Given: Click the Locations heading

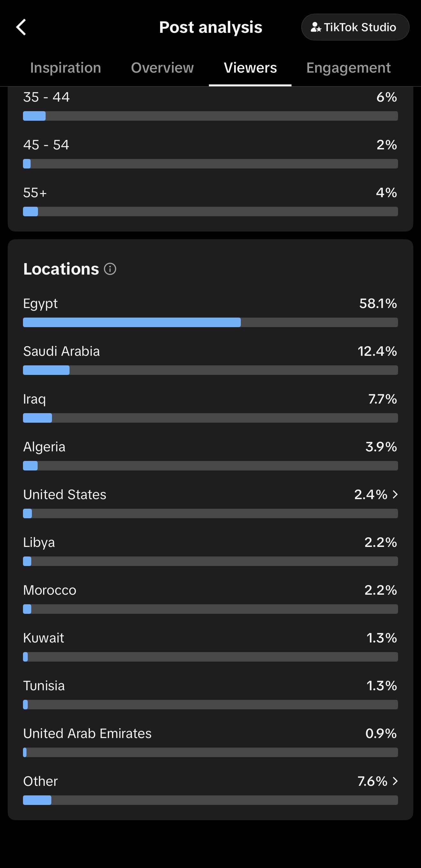Looking at the screenshot, I should point(61,269).
